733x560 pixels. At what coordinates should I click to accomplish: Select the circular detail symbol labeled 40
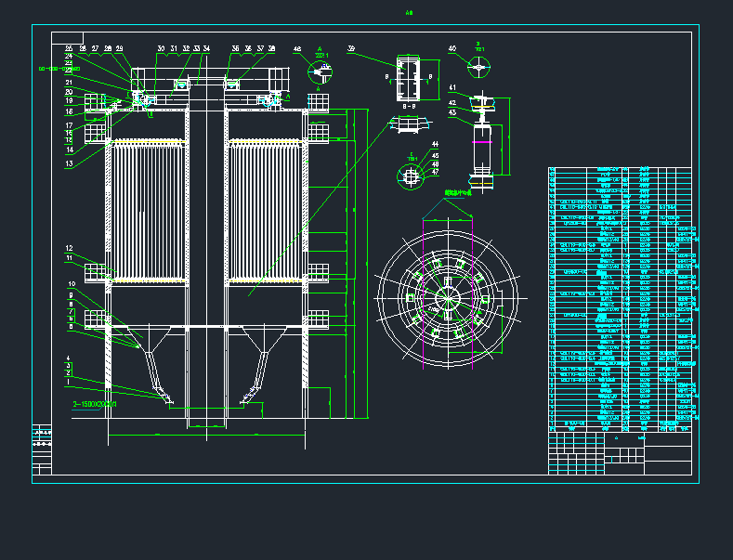click(x=478, y=67)
